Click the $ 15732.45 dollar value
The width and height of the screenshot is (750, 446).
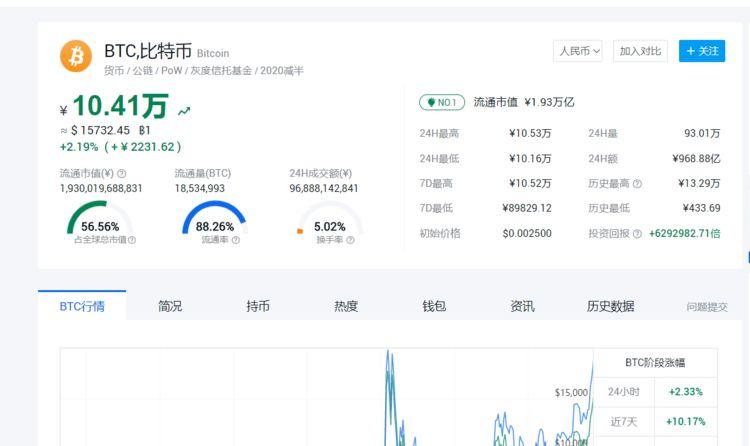(x=100, y=130)
